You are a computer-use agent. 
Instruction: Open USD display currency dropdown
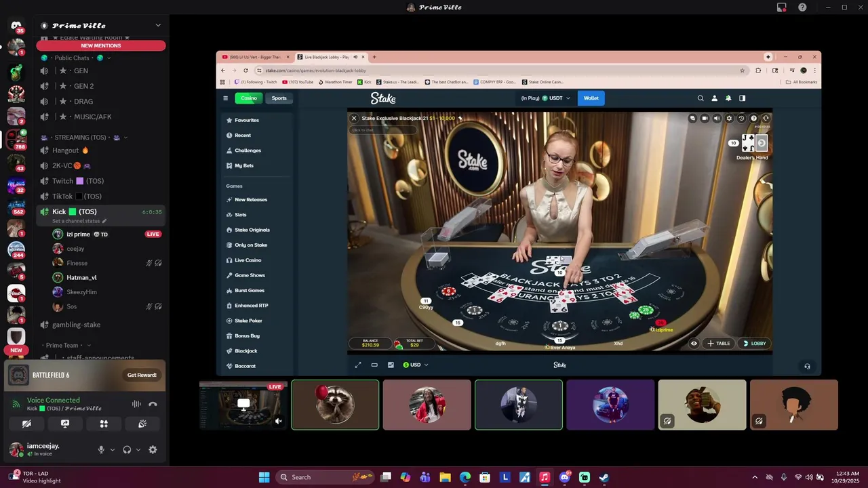(416, 365)
